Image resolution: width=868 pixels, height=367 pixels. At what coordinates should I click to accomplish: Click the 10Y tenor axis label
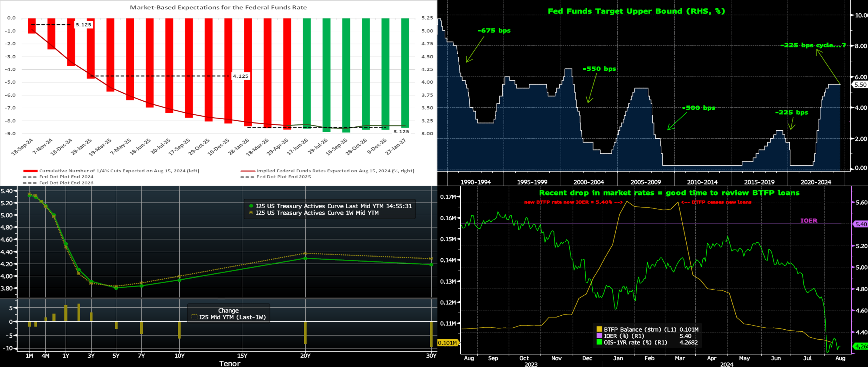(x=180, y=356)
